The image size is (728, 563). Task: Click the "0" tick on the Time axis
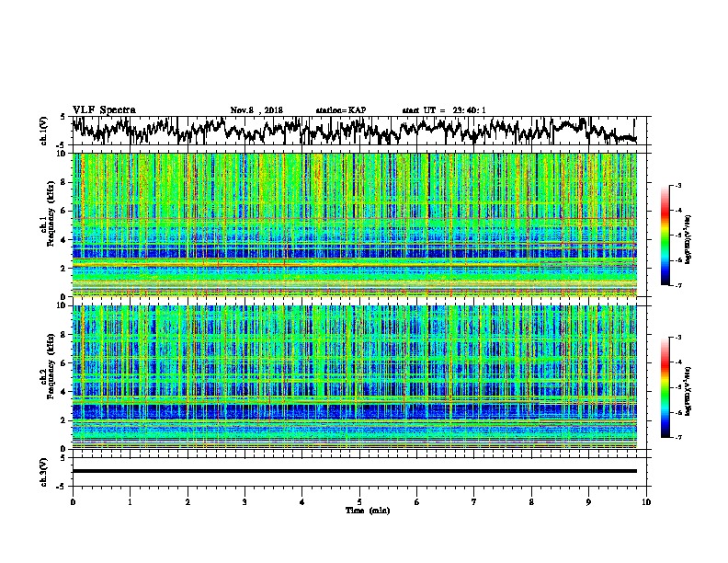click(x=73, y=502)
